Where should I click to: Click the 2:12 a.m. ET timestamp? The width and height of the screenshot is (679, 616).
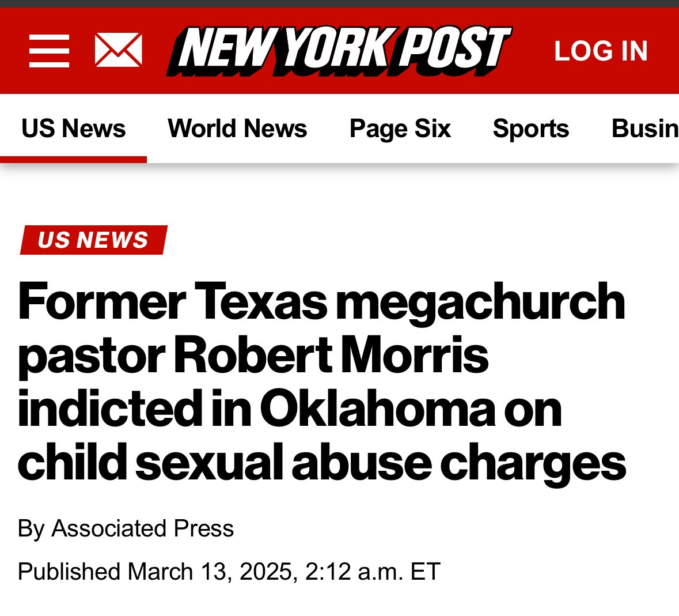point(373,572)
